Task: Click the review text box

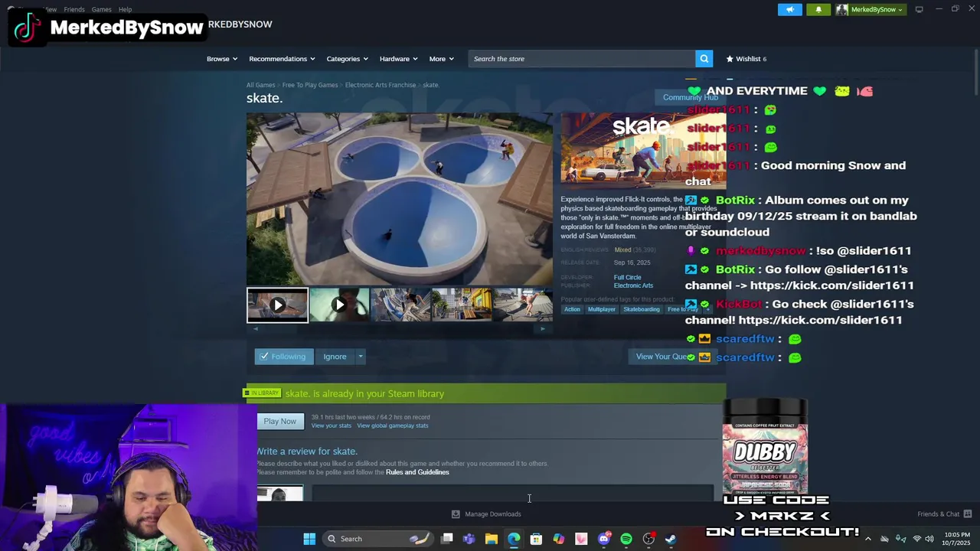Action: (512, 494)
